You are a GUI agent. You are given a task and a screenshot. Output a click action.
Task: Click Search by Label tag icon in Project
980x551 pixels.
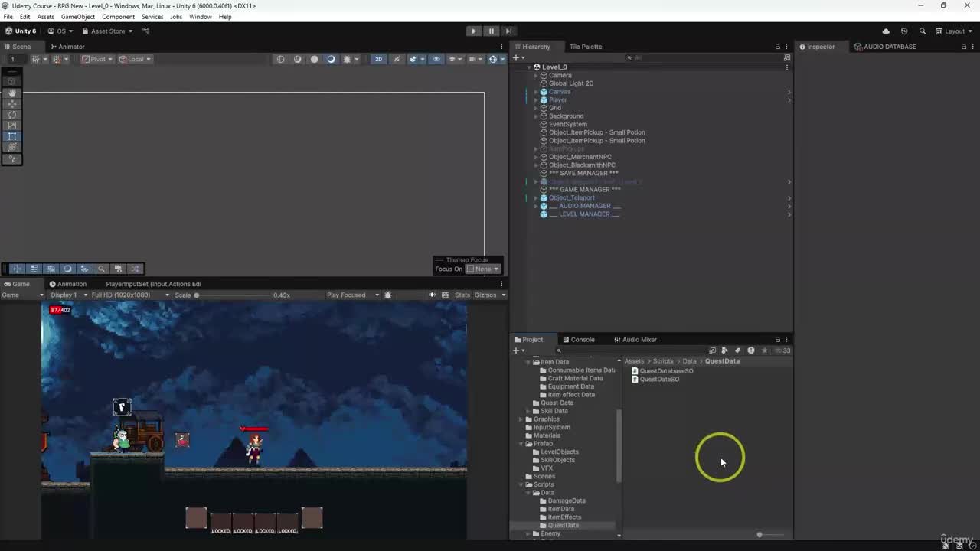click(x=738, y=350)
